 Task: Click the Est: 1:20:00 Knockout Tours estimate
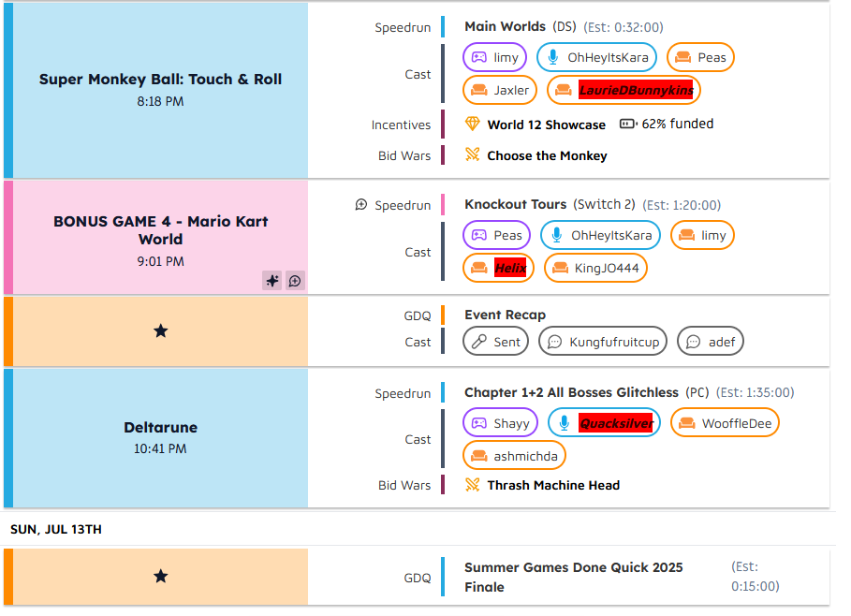tap(682, 205)
